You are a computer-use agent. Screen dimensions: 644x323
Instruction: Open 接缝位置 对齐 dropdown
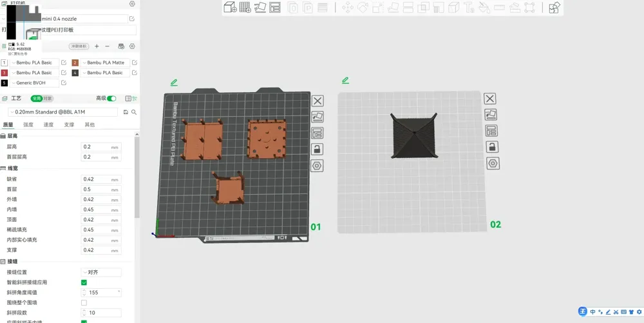101,272
